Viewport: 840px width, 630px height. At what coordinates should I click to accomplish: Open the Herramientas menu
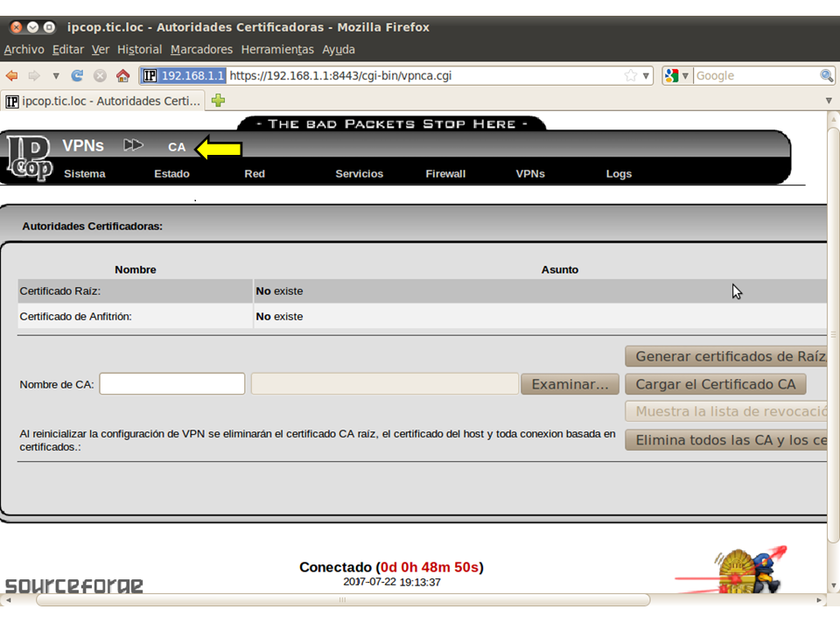click(276, 50)
